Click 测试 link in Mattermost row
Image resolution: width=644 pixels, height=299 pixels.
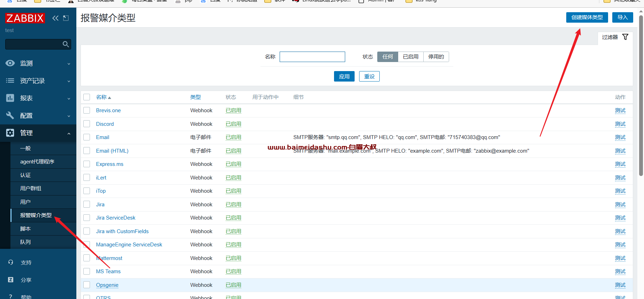click(x=620, y=258)
